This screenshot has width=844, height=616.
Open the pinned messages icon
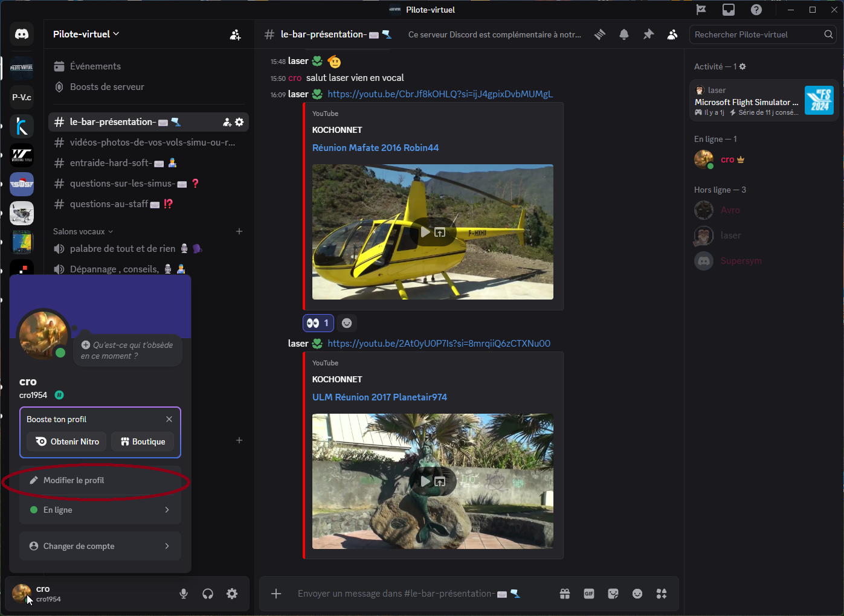pos(648,34)
